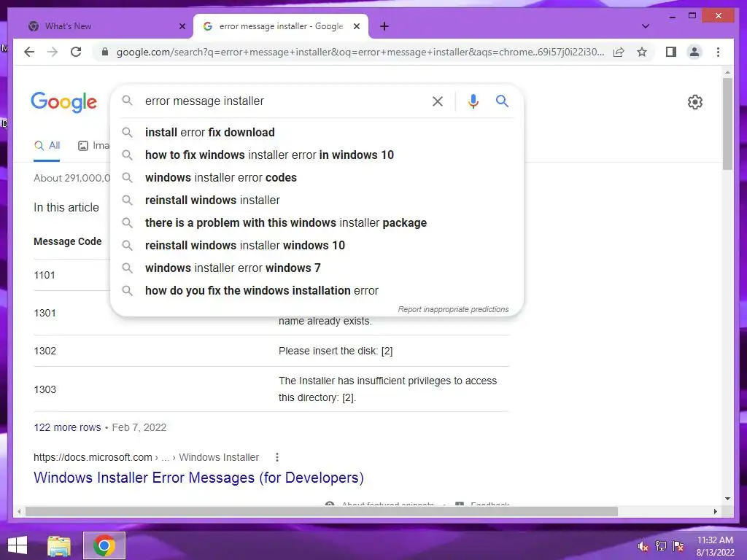The height and width of the screenshot is (560, 747).
Task: Click network tray icon
Action: (x=661, y=545)
